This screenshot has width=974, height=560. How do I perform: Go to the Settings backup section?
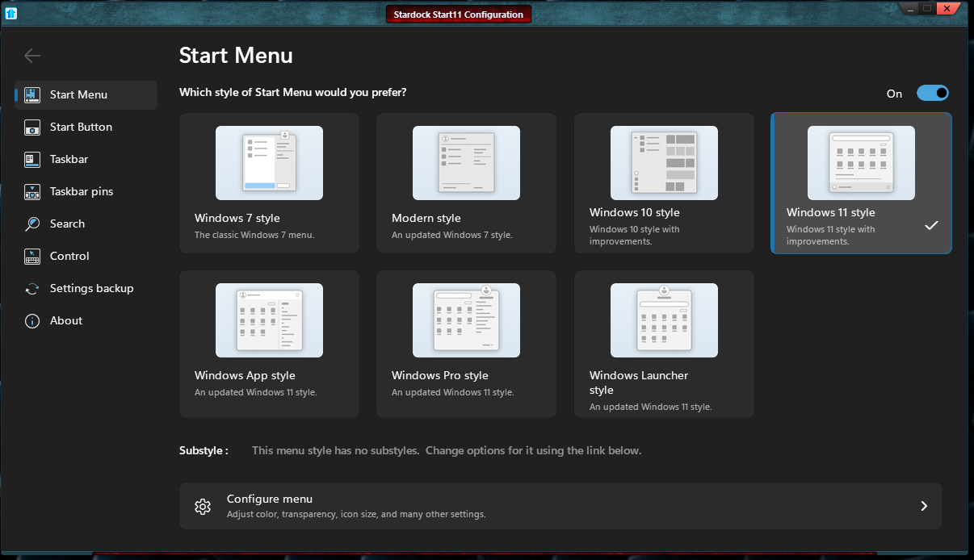[x=91, y=289]
